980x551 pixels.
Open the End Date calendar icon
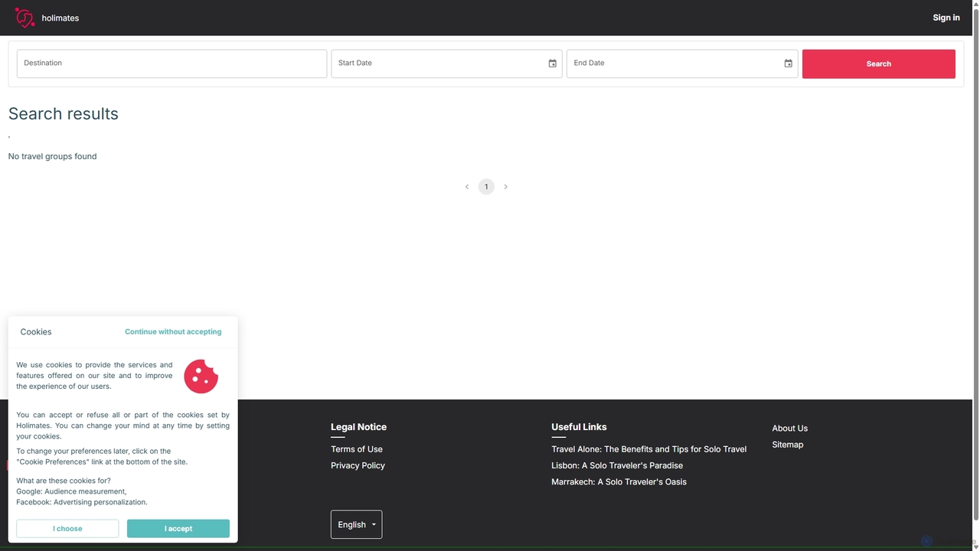coord(789,64)
